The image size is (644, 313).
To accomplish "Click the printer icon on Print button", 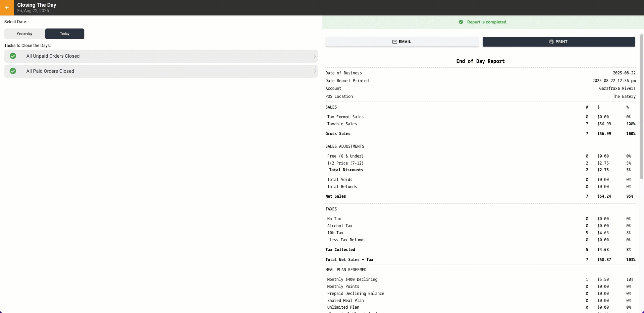I will pyautogui.click(x=551, y=42).
